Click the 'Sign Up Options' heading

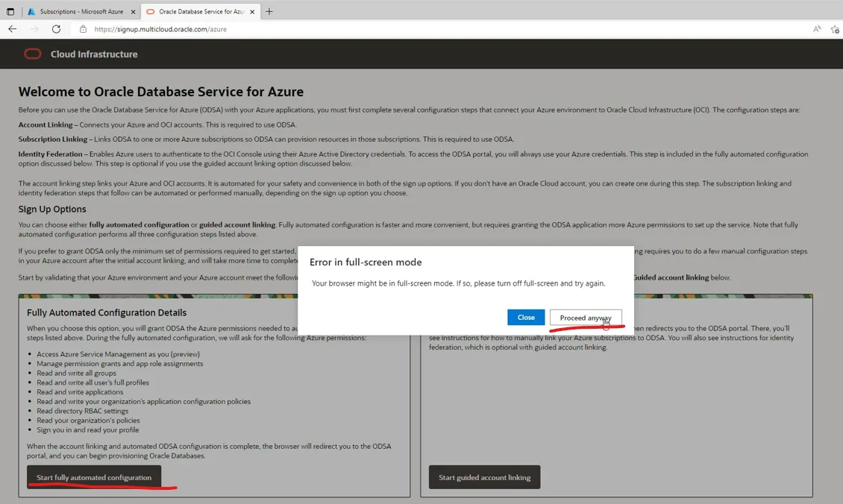click(52, 209)
